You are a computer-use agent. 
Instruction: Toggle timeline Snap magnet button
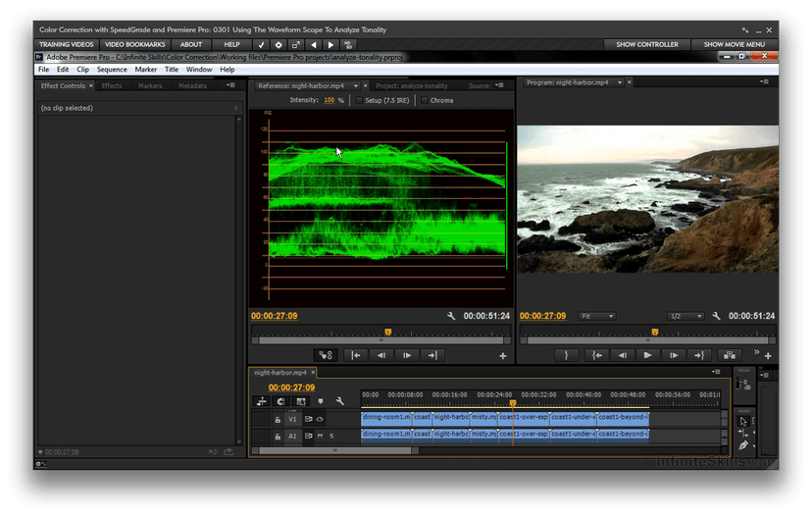pyautogui.click(x=281, y=401)
